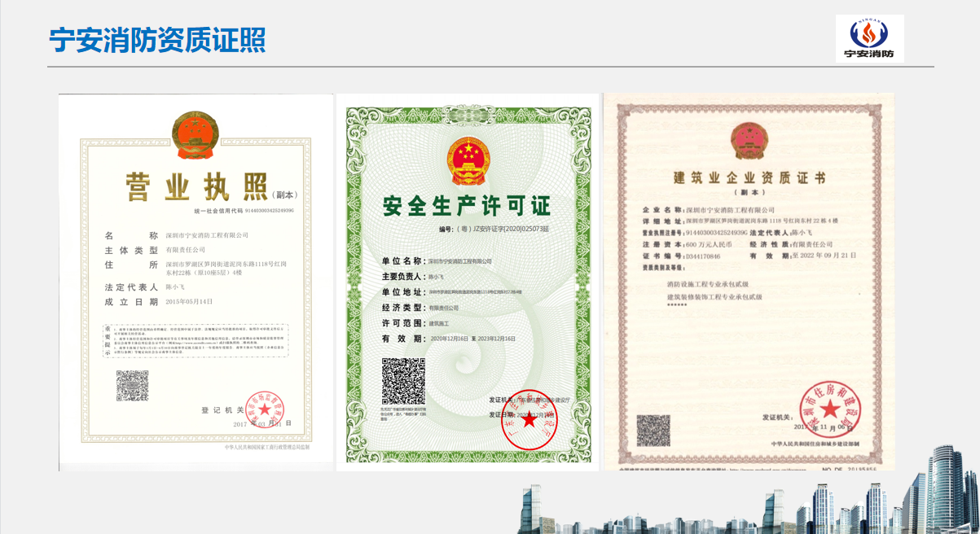Screen dimensions: 980x534
Task: Click the (副本) mark on the 资质证书
Action: 749,193
